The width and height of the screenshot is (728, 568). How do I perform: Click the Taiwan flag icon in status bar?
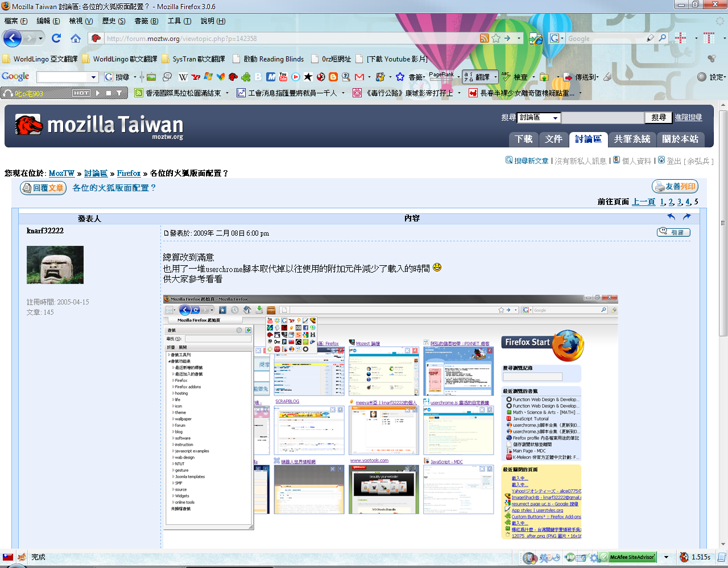coord(8,557)
